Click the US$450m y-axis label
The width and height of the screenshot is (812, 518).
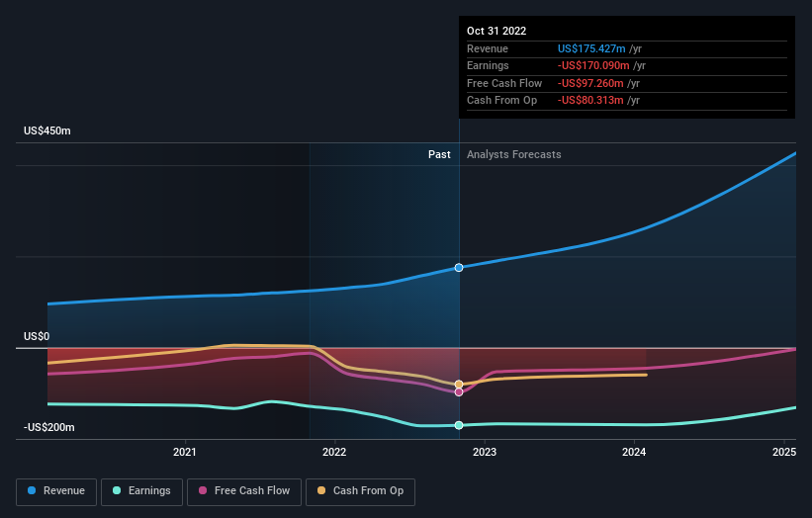point(47,130)
